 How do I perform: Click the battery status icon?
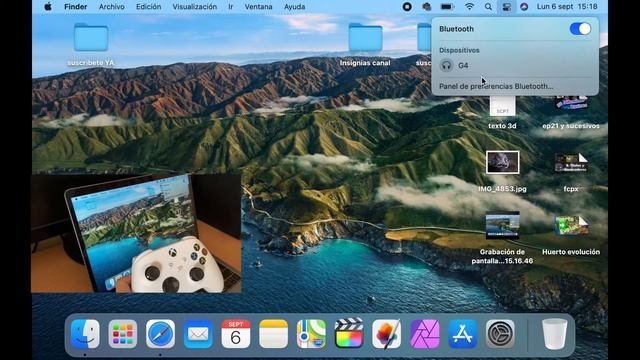click(x=447, y=7)
